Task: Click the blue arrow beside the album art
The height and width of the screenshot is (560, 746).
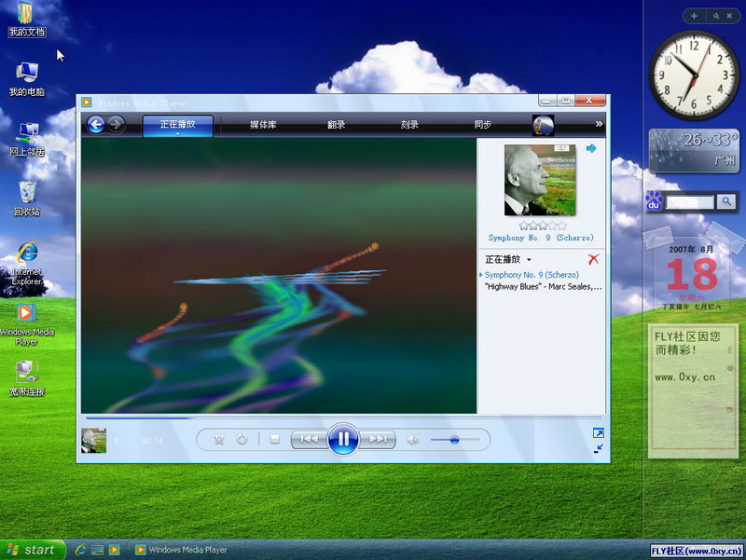Action: click(x=591, y=148)
